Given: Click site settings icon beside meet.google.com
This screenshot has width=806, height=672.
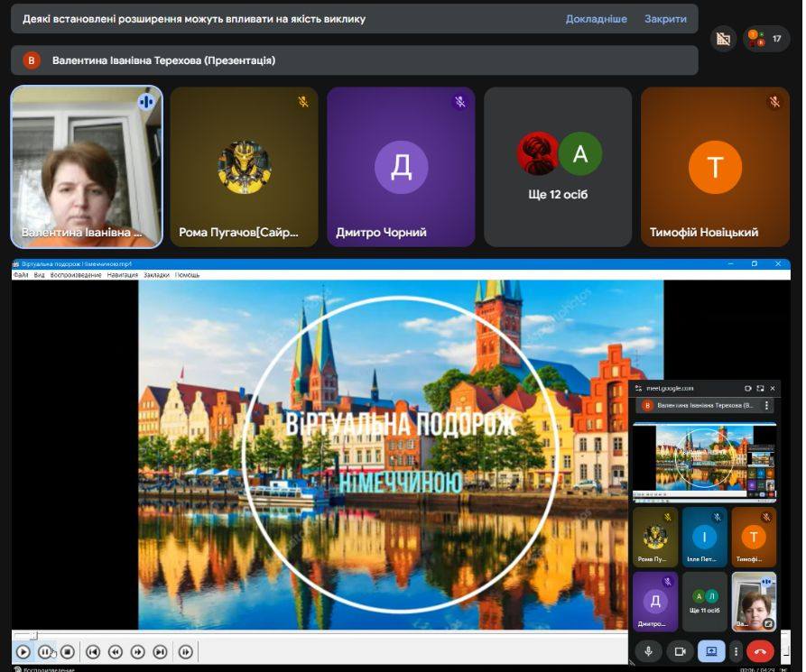Looking at the screenshot, I should 638,389.
